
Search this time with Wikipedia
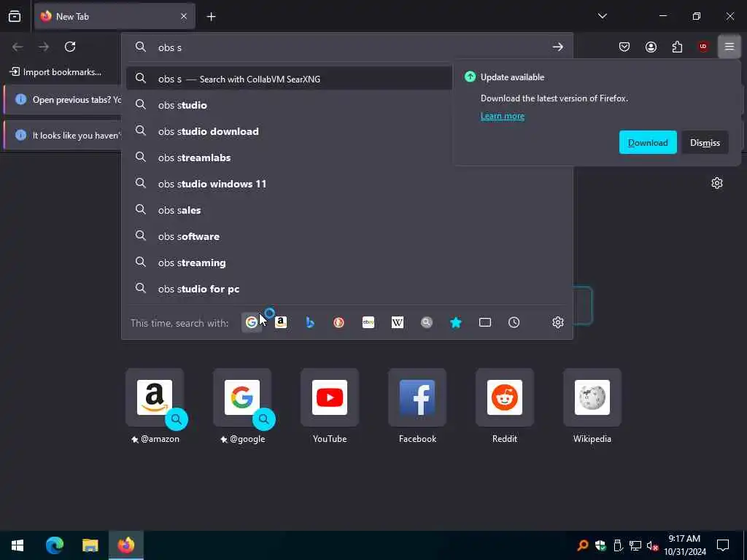tap(398, 323)
